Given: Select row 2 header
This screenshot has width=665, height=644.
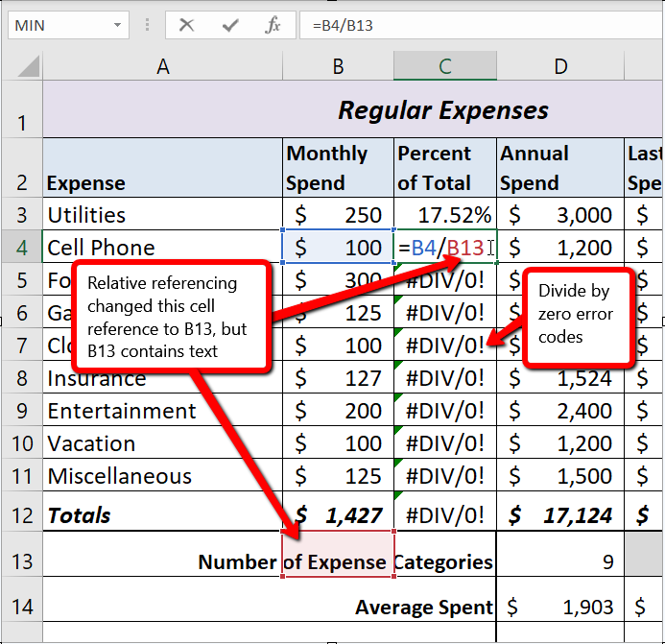Looking at the screenshot, I should (22, 168).
